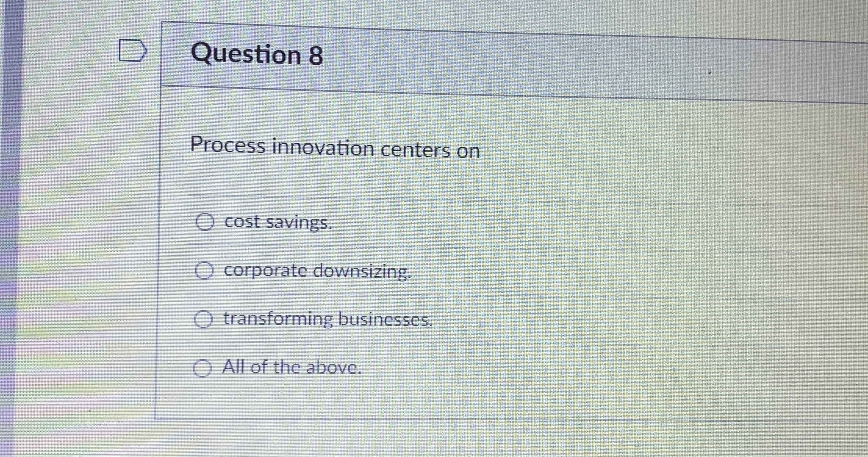The width and height of the screenshot is (868, 457).
Task: Click the circle next to "corporate downsizing"
Action: click(205, 271)
